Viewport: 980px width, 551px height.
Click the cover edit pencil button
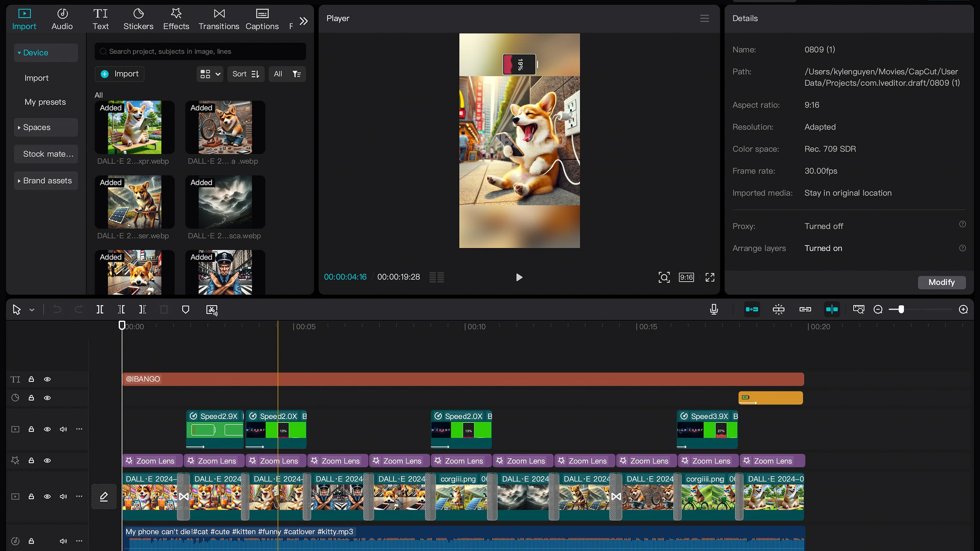pos(104,497)
